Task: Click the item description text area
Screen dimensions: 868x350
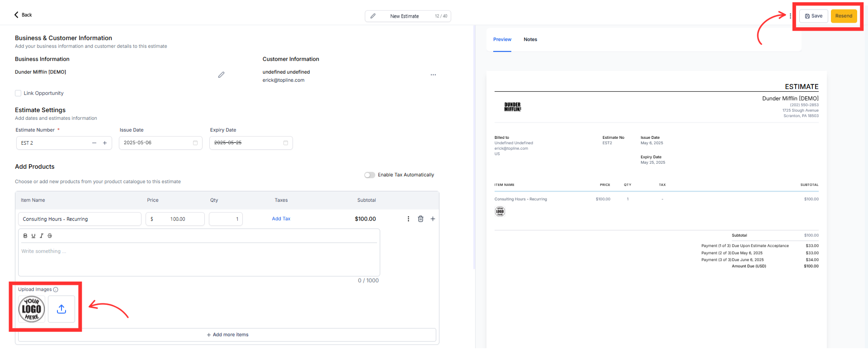Action: pyautogui.click(x=199, y=259)
